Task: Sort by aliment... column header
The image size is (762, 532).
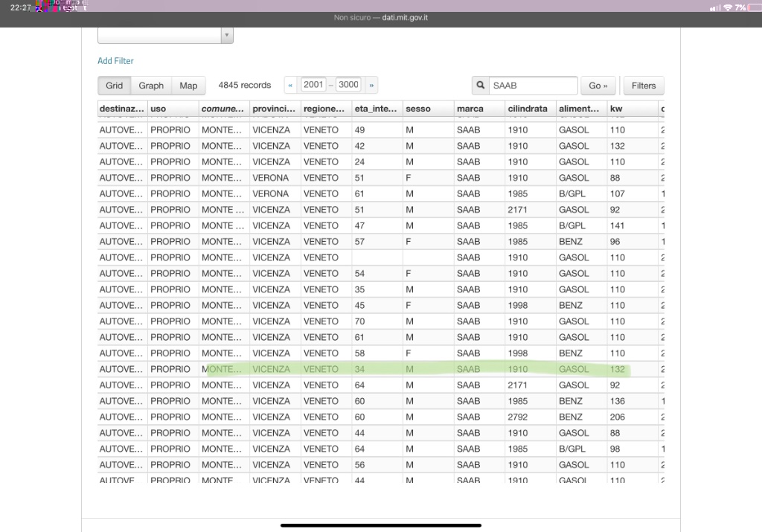Action: tap(581, 109)
